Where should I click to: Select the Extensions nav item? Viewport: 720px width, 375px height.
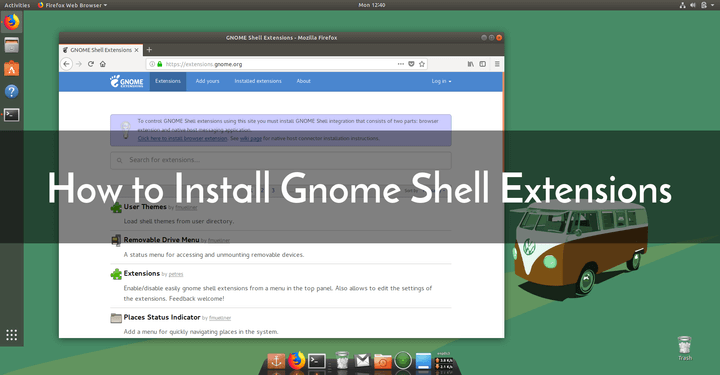click(168, 81)
